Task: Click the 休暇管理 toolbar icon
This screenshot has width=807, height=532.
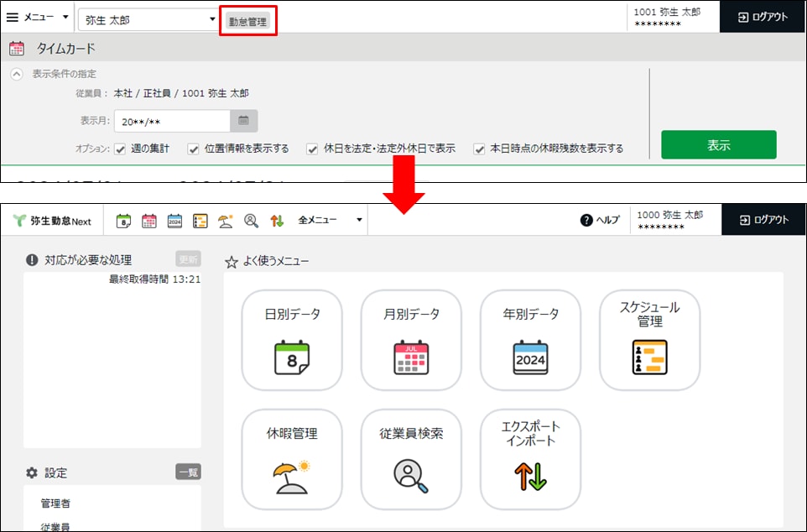Action: [226, 221]
